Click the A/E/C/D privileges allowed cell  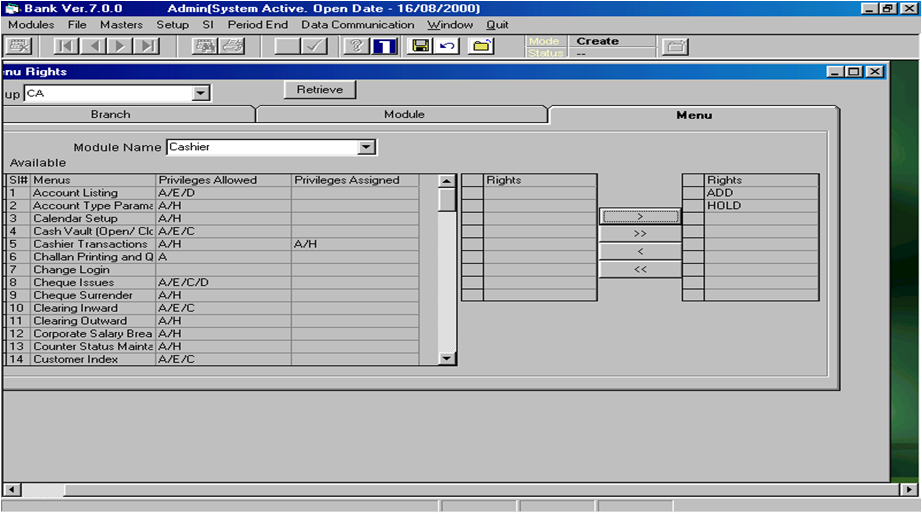[x=223, y=282]
